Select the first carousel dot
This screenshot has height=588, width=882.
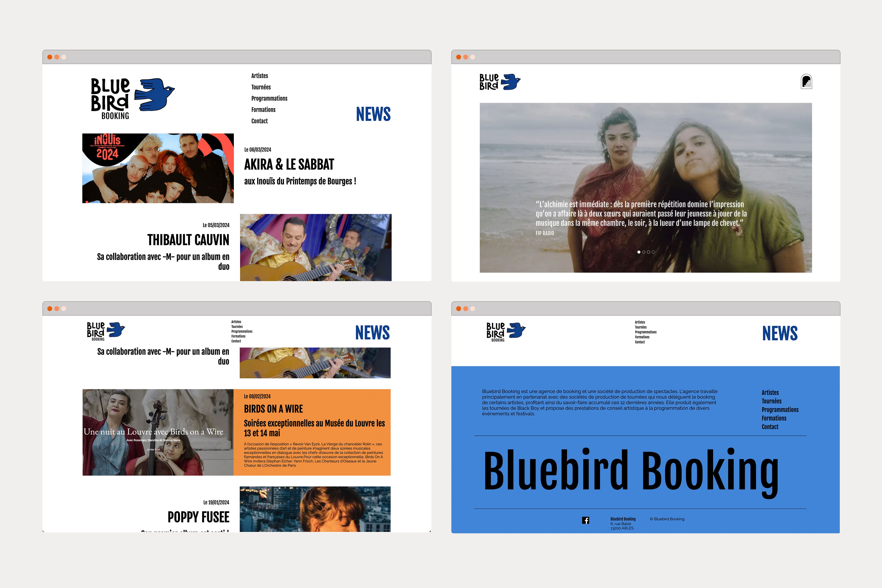pos(639,252)
